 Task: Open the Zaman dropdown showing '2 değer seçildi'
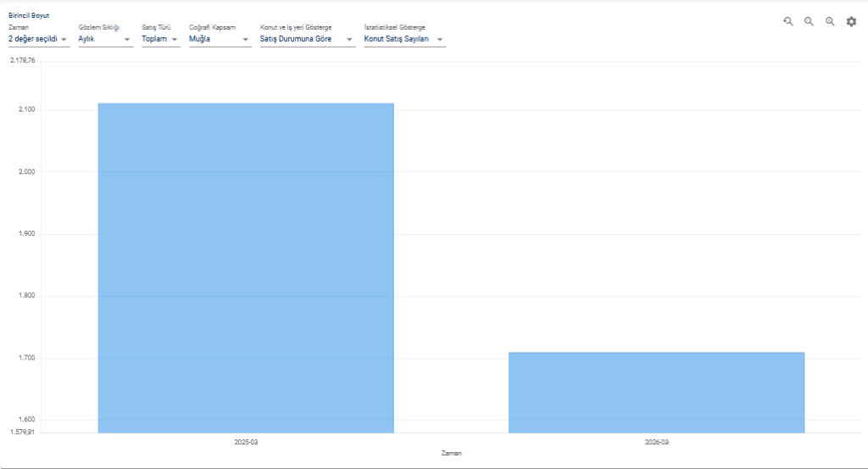[38, 39]
